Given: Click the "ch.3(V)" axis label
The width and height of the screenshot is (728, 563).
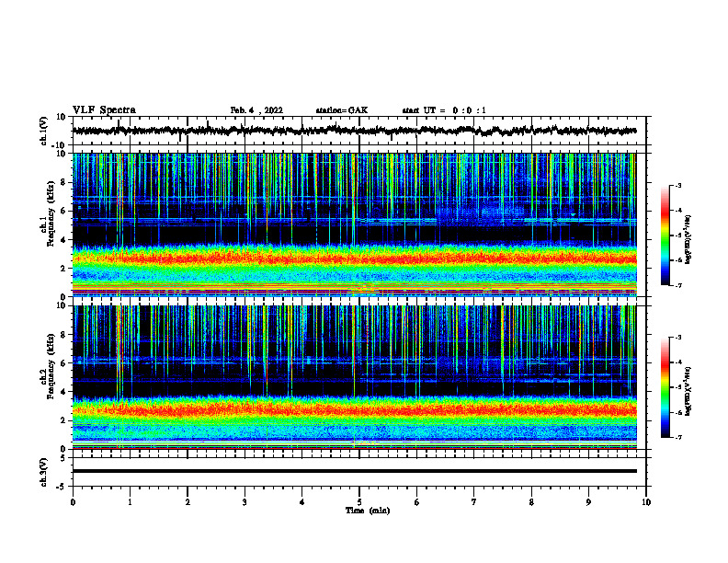Looking at the screenshot, I should pyautogui.click(x=44, y=472).
